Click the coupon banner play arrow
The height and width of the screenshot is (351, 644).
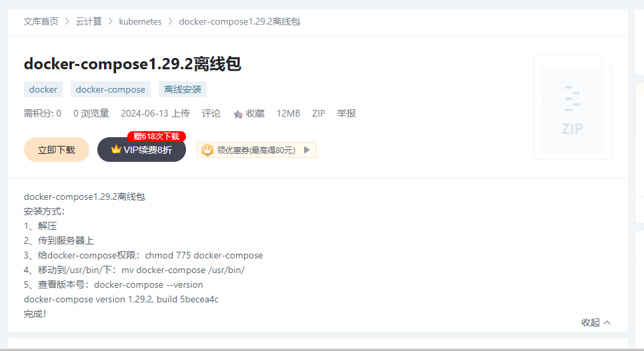[x=307, y=150]
